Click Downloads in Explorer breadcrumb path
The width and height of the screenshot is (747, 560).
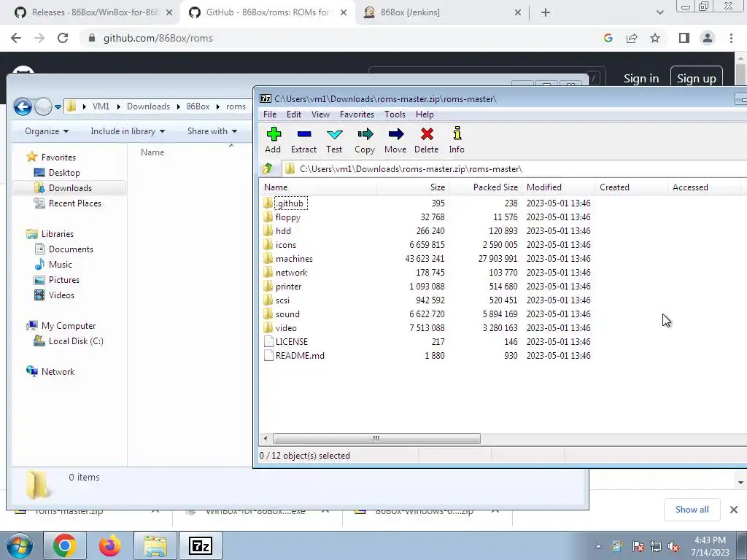pyautogui.click(x=148, y=106)
